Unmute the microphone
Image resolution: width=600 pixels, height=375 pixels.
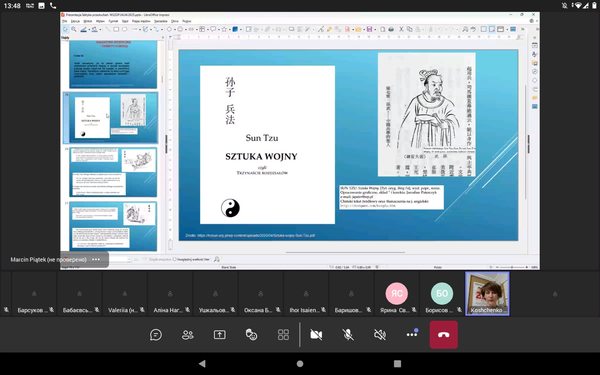click(x=348, y=335)
